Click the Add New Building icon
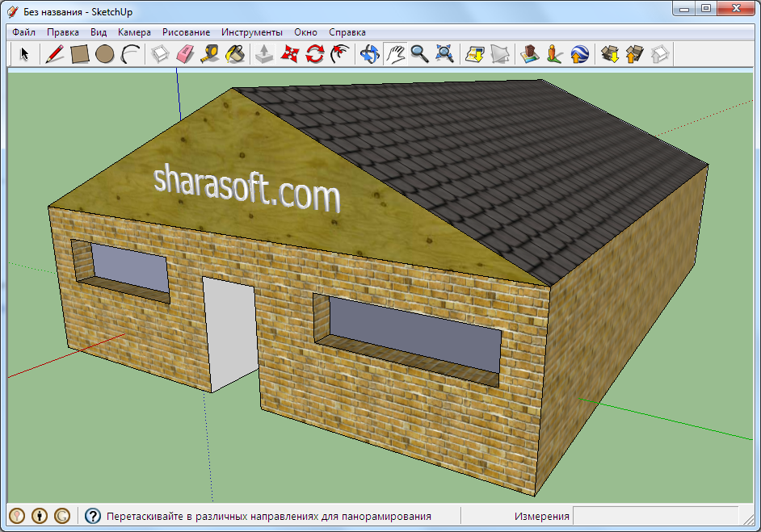Viewport: 761px width, 532px height. [529, 54]
